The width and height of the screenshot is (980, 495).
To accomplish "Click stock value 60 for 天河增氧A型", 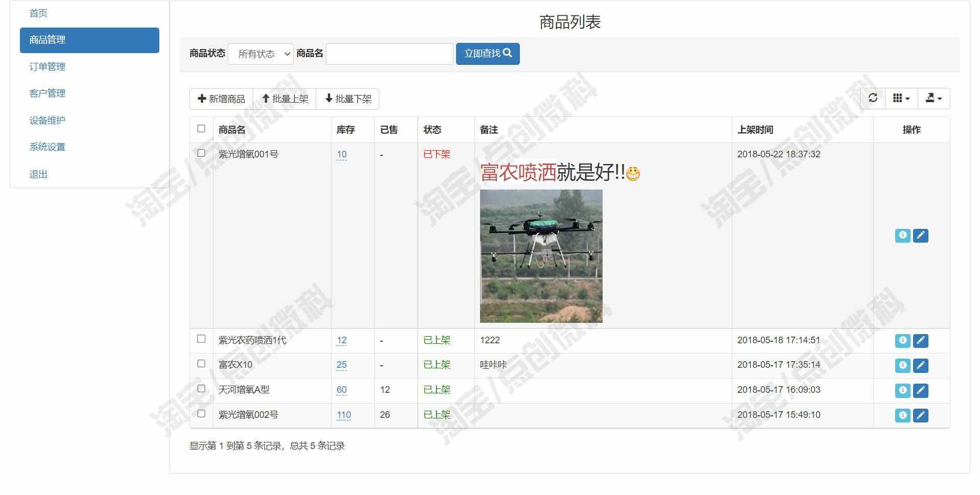I will pos(342,390).
